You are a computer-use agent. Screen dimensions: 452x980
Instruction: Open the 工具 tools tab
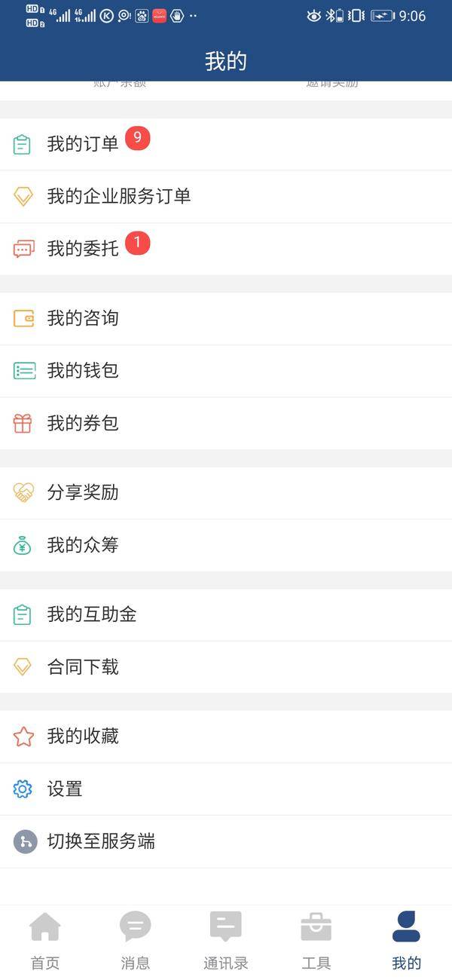tap(316, 939)
